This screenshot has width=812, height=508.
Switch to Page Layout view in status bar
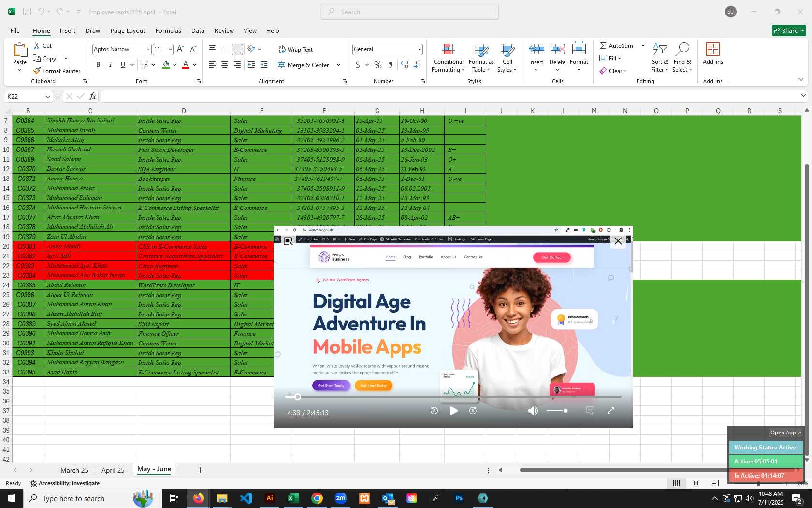[x=696, y=483]
